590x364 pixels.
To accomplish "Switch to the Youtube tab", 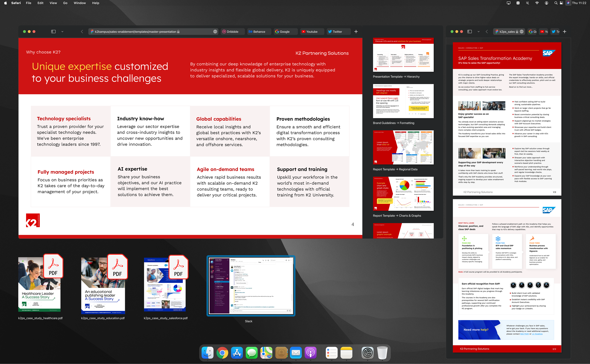I will coord(312,32).
